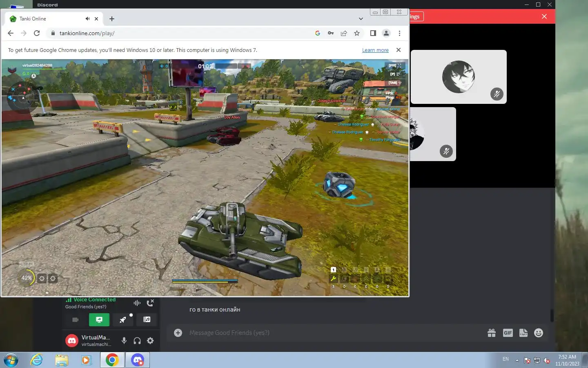Open the Windows Start menu
This screenshot has height=368, width=588.
coord(11,360)
